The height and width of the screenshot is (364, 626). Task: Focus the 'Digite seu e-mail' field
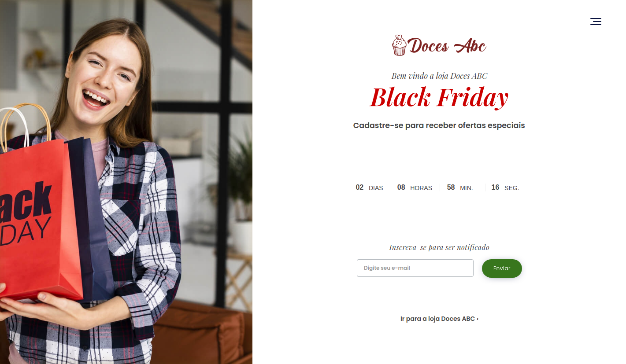click(415, 268)
